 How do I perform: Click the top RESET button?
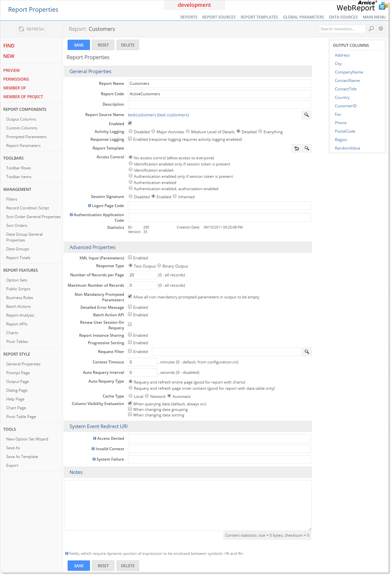tap(103, 45)
